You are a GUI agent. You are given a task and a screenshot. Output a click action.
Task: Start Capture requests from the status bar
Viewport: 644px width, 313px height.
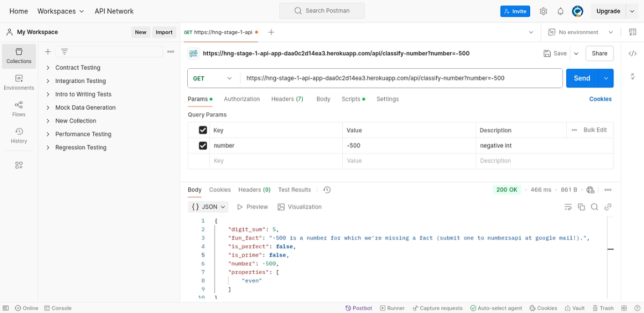[x=437, y=308]
